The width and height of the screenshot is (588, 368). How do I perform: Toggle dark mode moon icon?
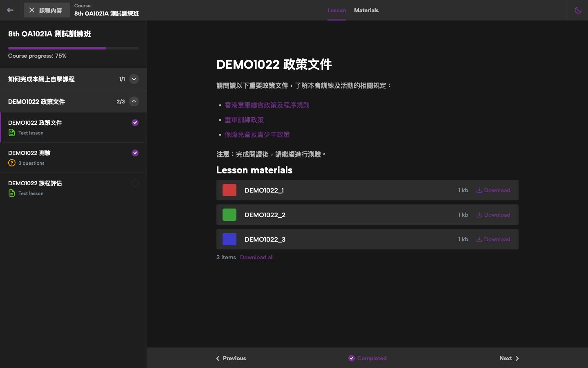[578, 10]
